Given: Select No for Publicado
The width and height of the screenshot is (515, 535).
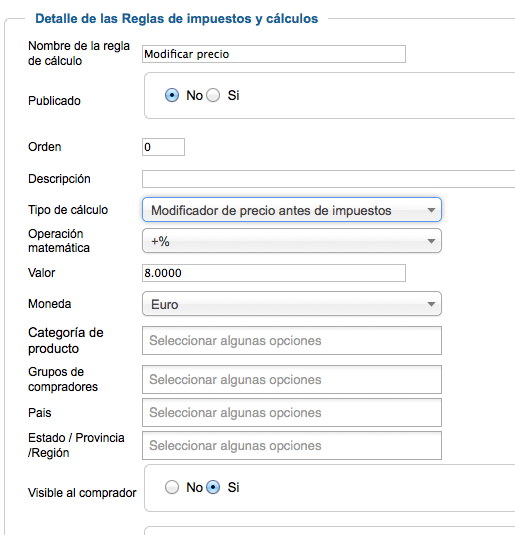Looking at the screenshot, I should 172,95.
